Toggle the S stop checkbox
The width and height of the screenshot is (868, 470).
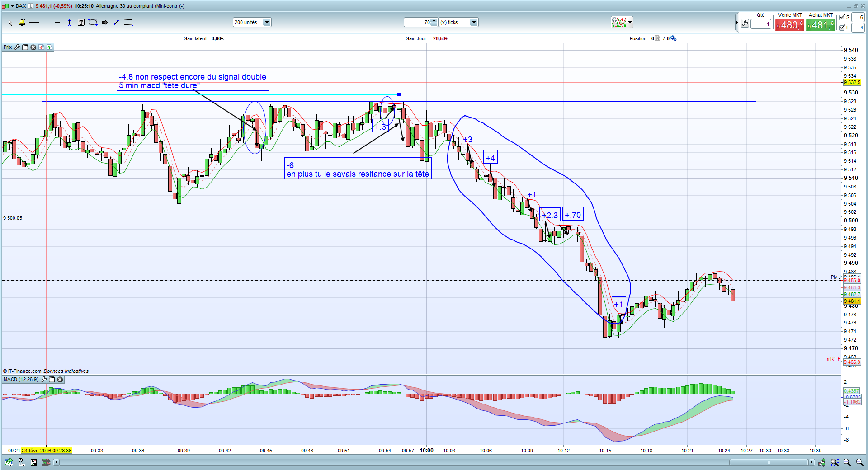(x=842, y=17)
